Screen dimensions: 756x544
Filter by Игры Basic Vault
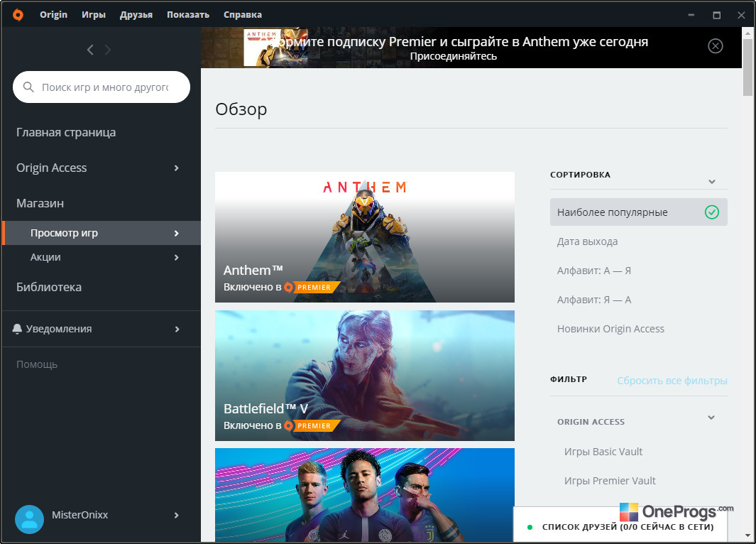pyautogui.click(x=603, y=452)
